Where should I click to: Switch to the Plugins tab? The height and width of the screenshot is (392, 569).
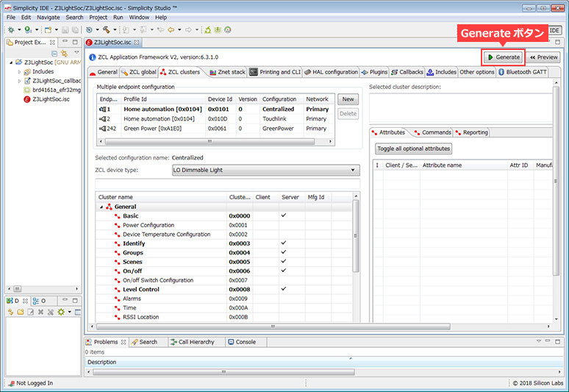(x=374, y=72)
